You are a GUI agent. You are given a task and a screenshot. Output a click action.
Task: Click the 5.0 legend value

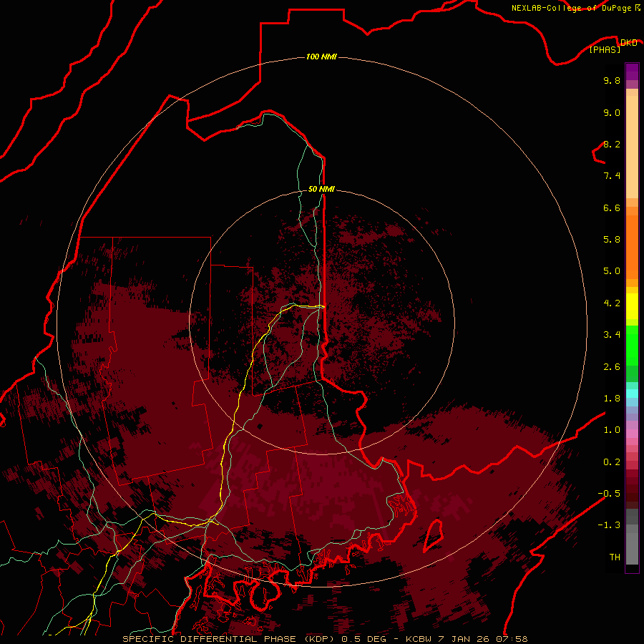tap(612, 271)
